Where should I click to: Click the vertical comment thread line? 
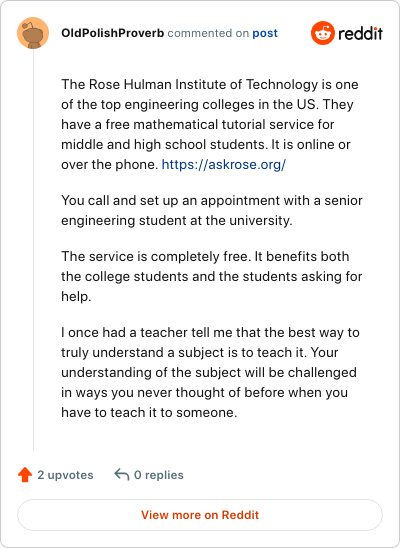point(34,250)
